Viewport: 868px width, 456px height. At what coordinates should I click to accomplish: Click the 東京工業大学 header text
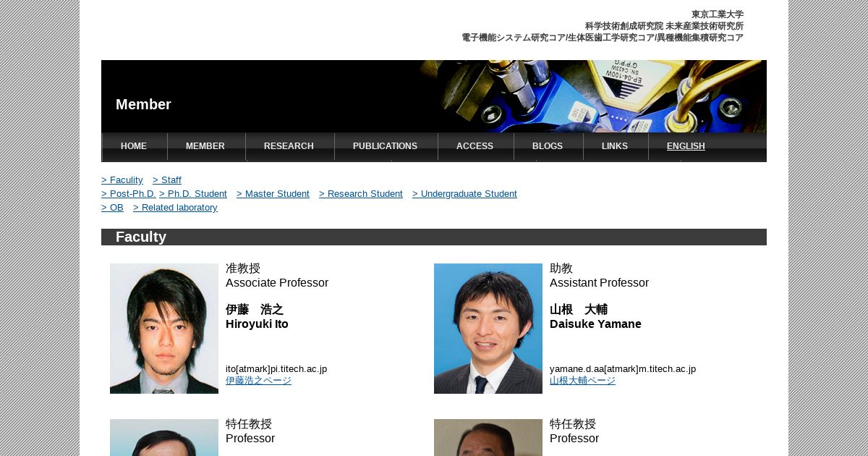point(718,14)
